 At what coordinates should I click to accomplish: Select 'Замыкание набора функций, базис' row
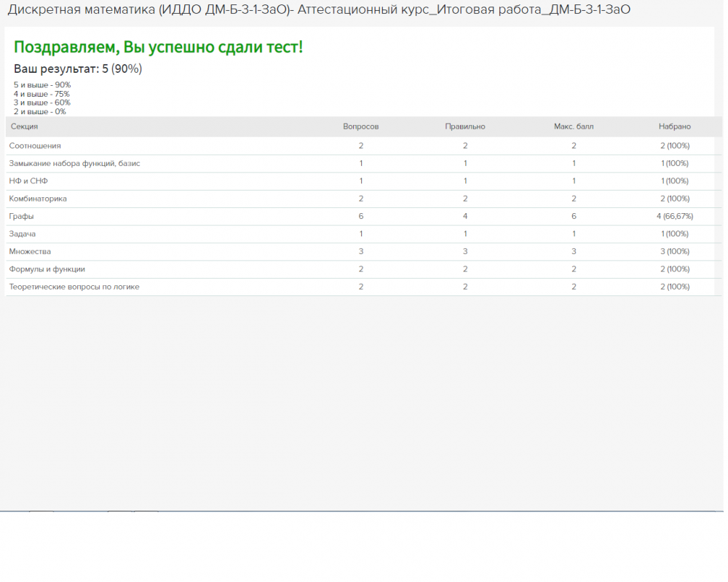363,164
